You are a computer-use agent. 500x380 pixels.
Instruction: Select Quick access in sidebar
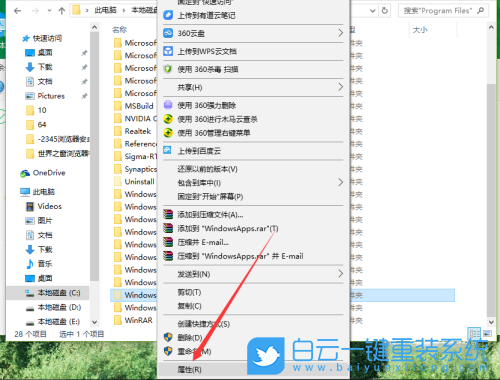[x=42, y=38]
